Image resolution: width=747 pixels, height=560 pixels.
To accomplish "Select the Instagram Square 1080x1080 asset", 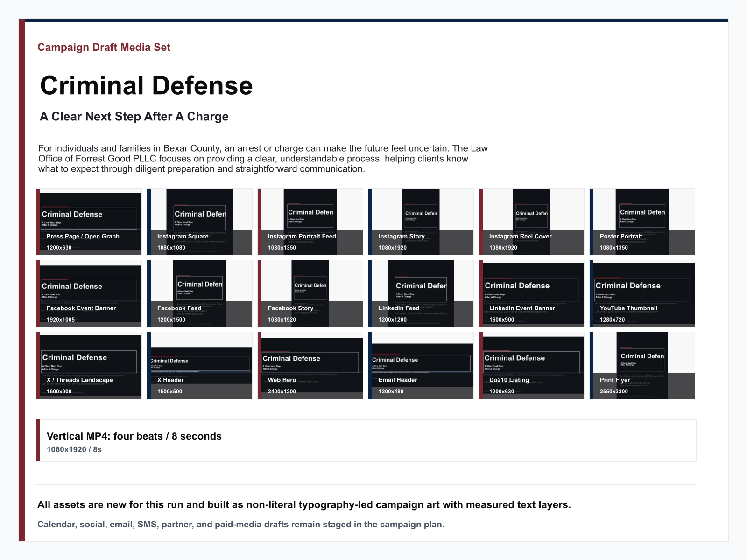I will click(x=200, y=222).
